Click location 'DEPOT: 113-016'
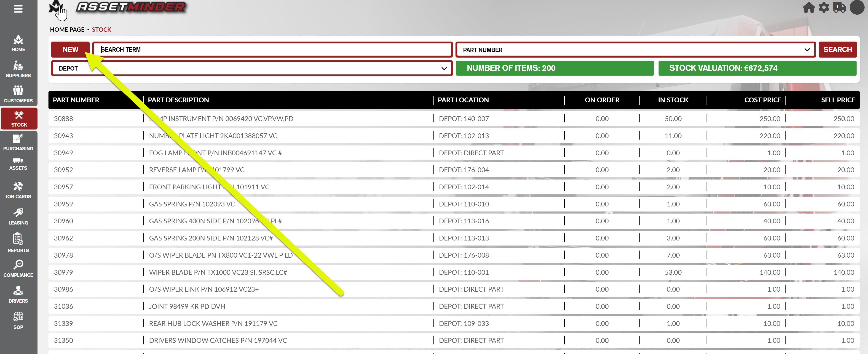The width and height of the screenshot is (868, 354). pos(464,221)
